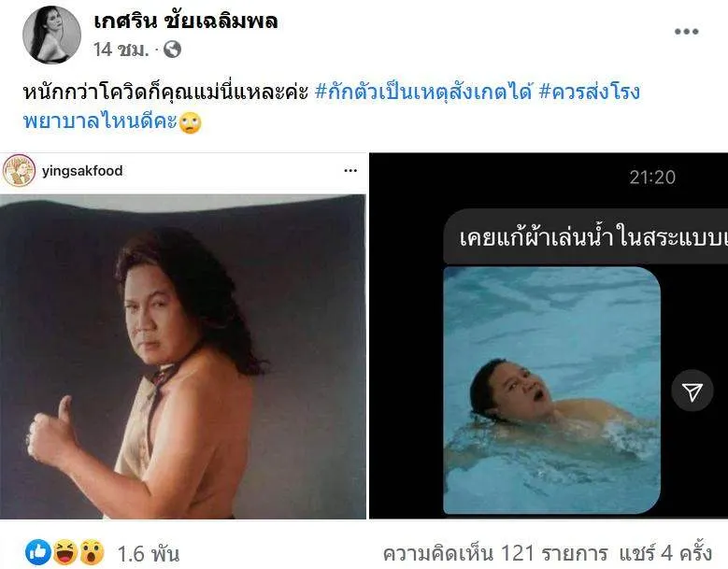Viewport: 728px width, 569px height.
Task: Open the post options three-dot menu
Action: (686, 32)
